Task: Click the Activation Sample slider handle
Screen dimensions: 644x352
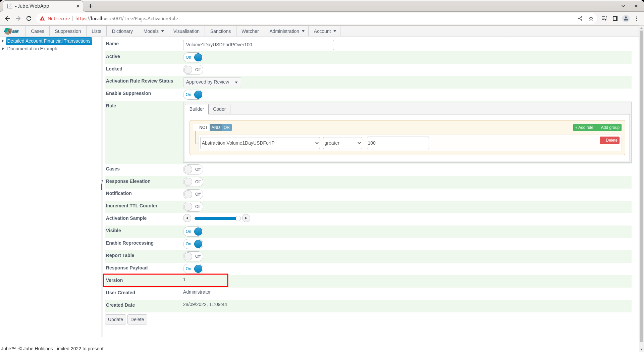Action: [238, 218]
